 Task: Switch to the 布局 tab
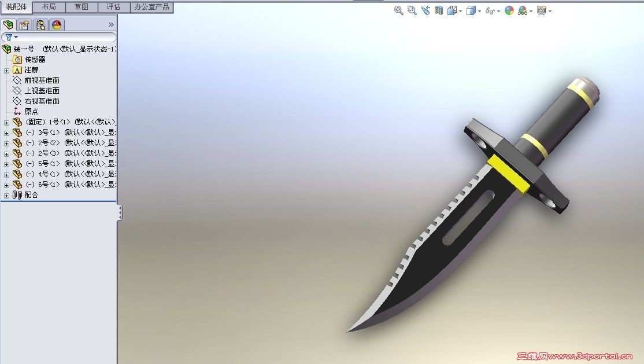tap(49, 7)
